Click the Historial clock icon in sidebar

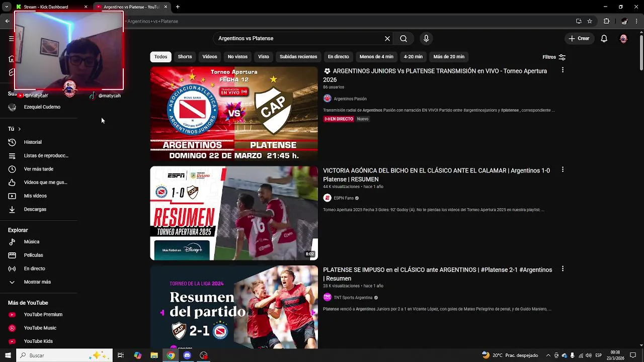click(x=12, y=142)
